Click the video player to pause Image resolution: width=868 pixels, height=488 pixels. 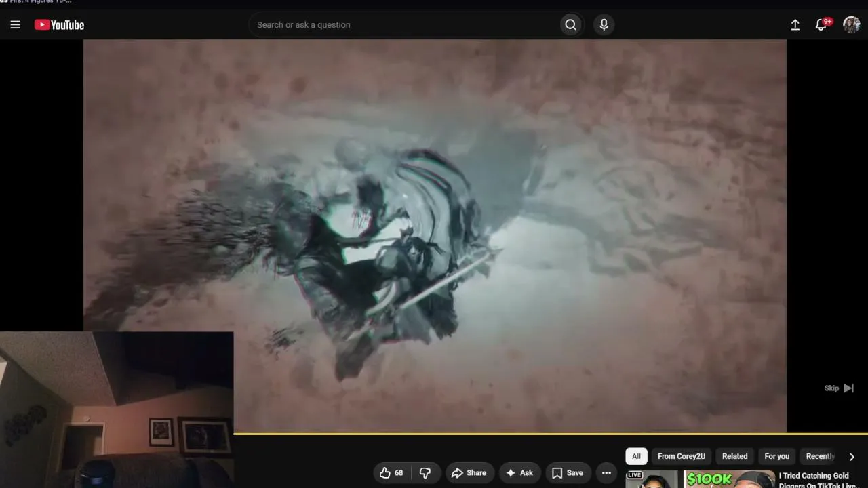434,236
